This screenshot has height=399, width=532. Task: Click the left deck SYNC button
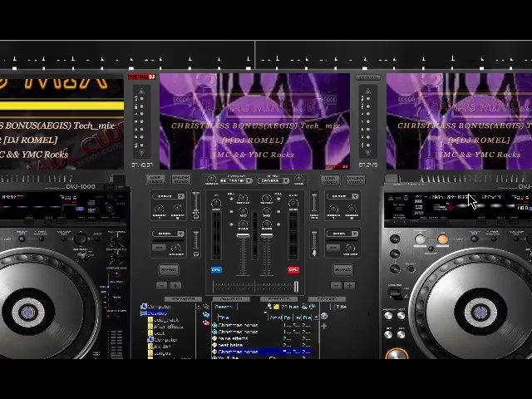pyautogui.click(x=169, y=270)
